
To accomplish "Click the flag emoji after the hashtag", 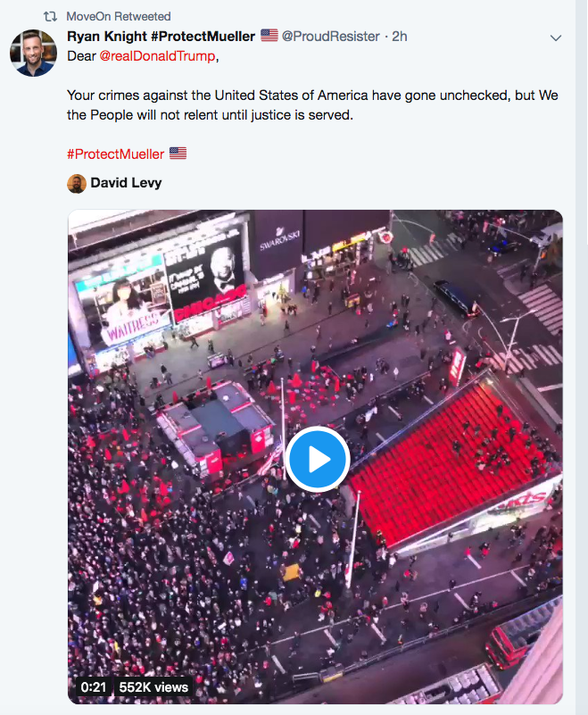I will (178, 154).
